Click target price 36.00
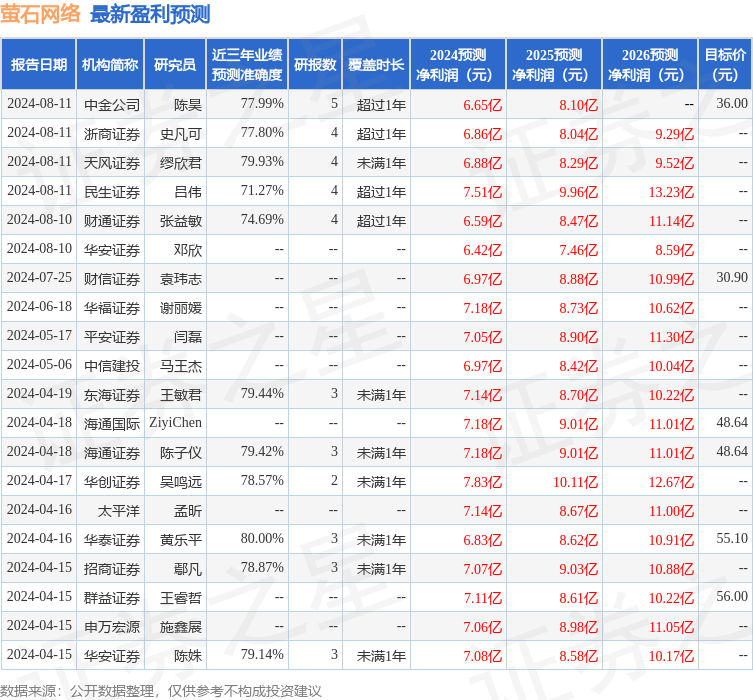The image size is (753, 700). (x=732, y=104)
